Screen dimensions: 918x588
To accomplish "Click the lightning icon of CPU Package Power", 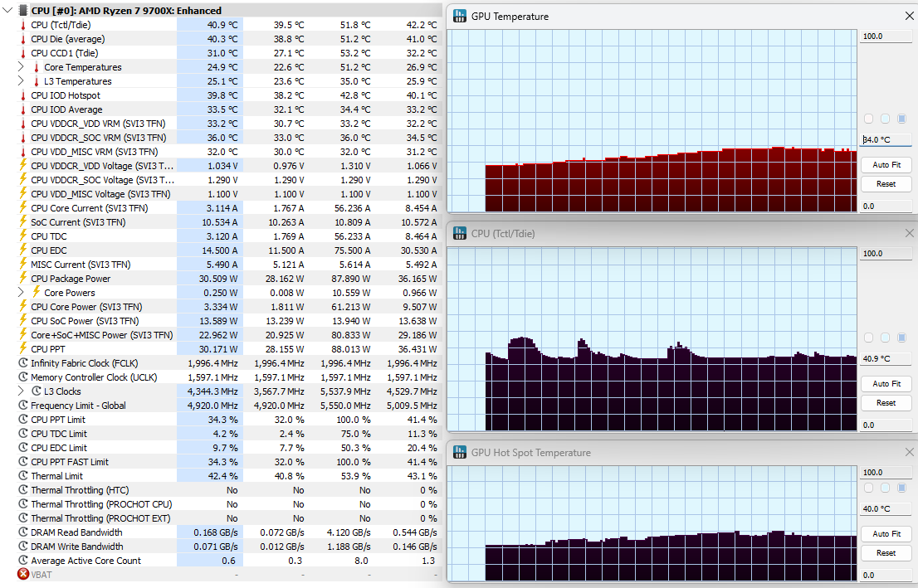I will 23,278.
